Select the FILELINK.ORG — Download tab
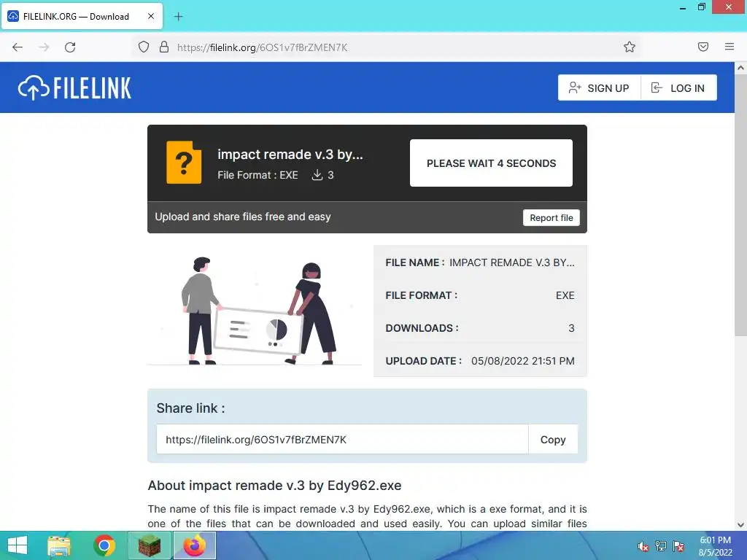 (x=82, y=16)
